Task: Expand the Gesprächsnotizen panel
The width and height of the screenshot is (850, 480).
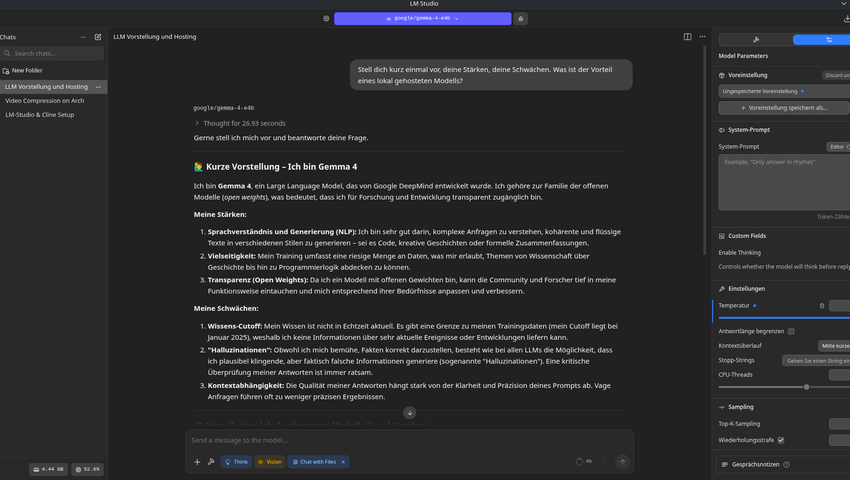Action: click(x=784, y=465)
